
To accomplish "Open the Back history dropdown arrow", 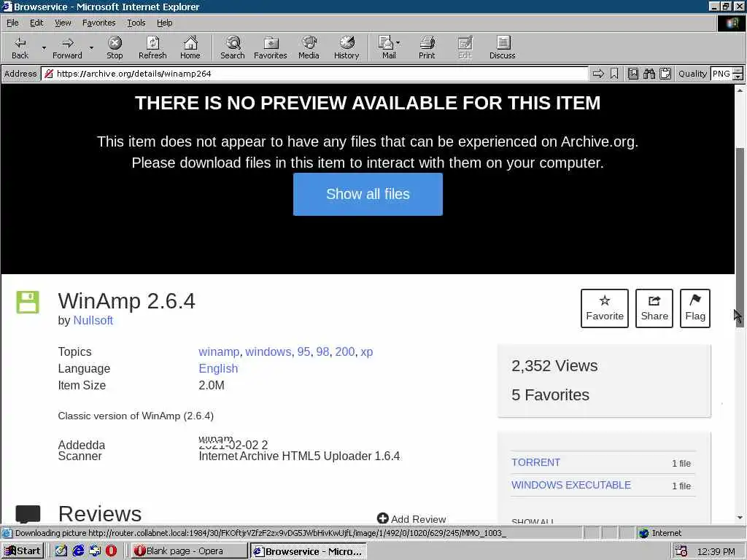I will (x=44, y=47).
